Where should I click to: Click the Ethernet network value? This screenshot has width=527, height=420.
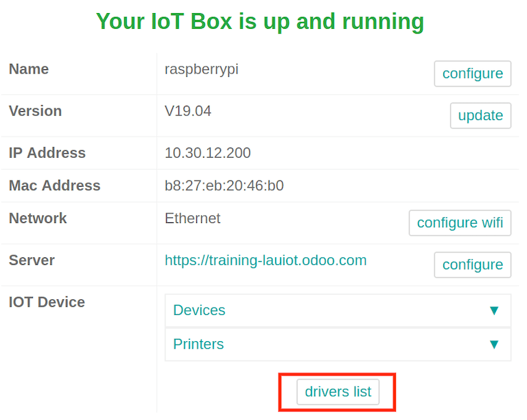(x=192, y=219)
